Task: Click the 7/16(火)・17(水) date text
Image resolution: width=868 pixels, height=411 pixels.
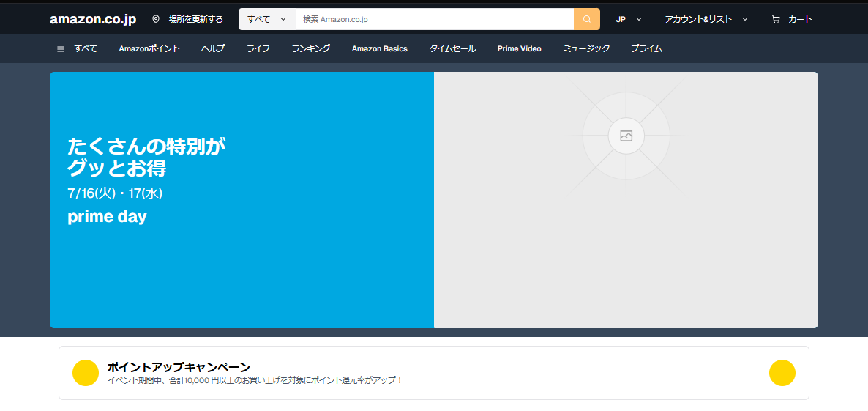Action: [115, 193]
